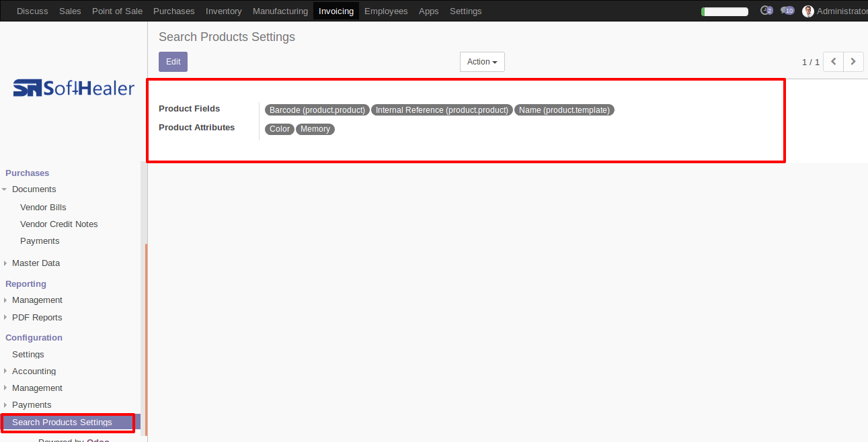Click the orange sidebar scrollbar
The height and width of the screenshot is (442, 868).
pyautogui.click(x=146, y=340)
